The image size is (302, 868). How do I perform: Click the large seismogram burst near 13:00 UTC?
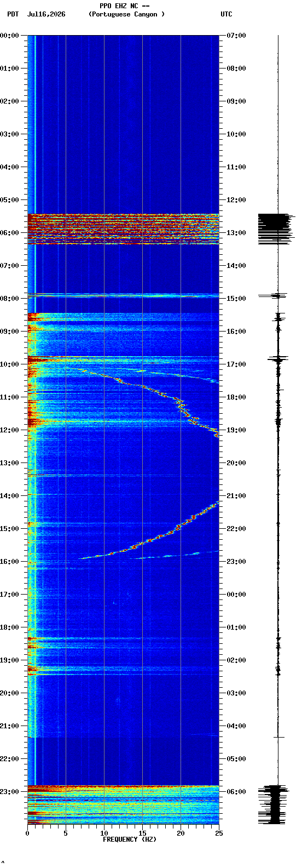pyautogui.click(x=276, y=229)
